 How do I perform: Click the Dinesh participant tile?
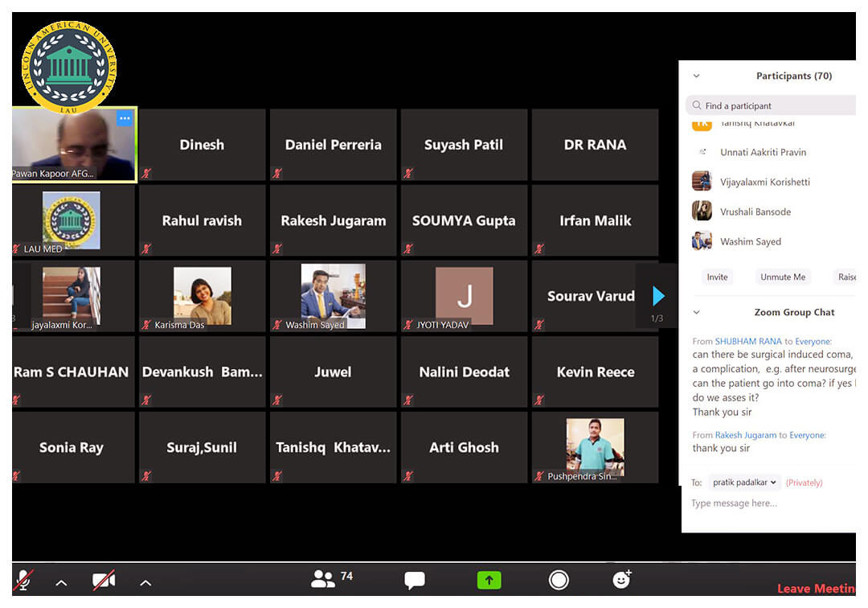point(202,145)
